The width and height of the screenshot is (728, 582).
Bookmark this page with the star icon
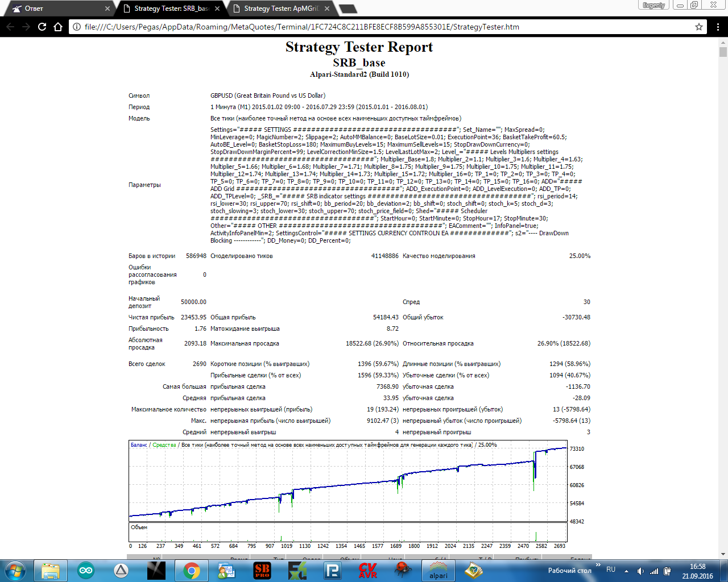coord(699,27)
